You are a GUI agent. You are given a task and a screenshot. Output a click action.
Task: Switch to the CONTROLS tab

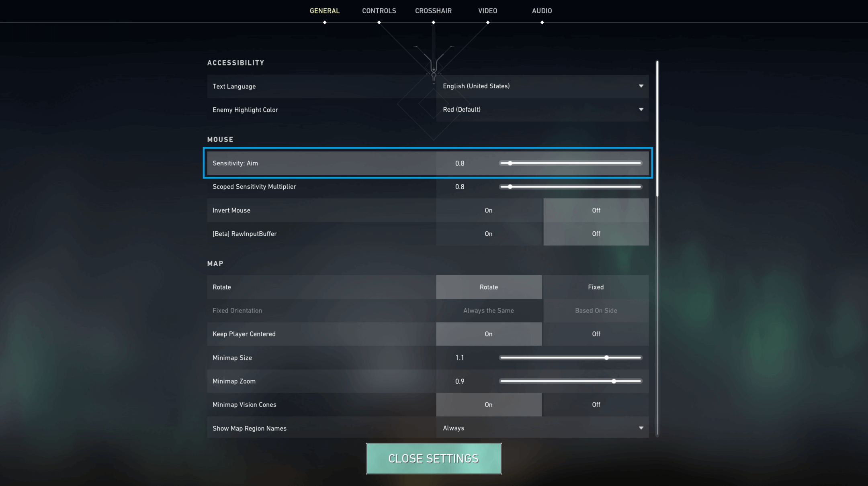(379, 11)
